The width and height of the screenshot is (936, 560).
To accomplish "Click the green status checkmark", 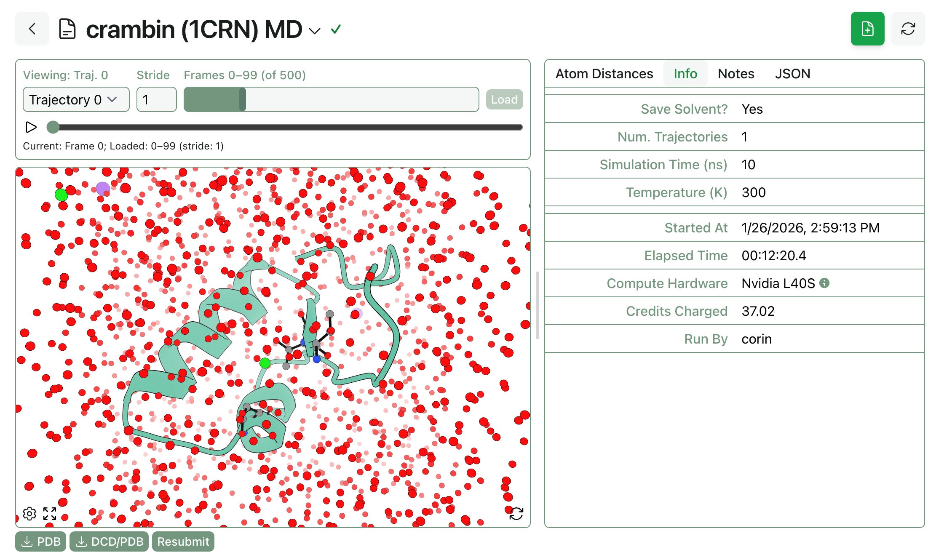I will (336, 29).
